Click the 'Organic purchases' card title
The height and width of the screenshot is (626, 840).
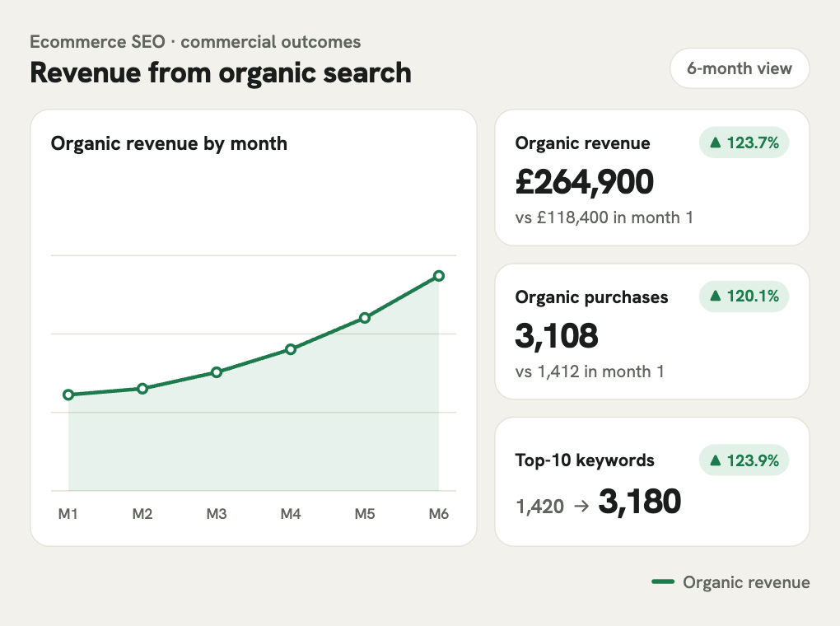pos(592,297)
